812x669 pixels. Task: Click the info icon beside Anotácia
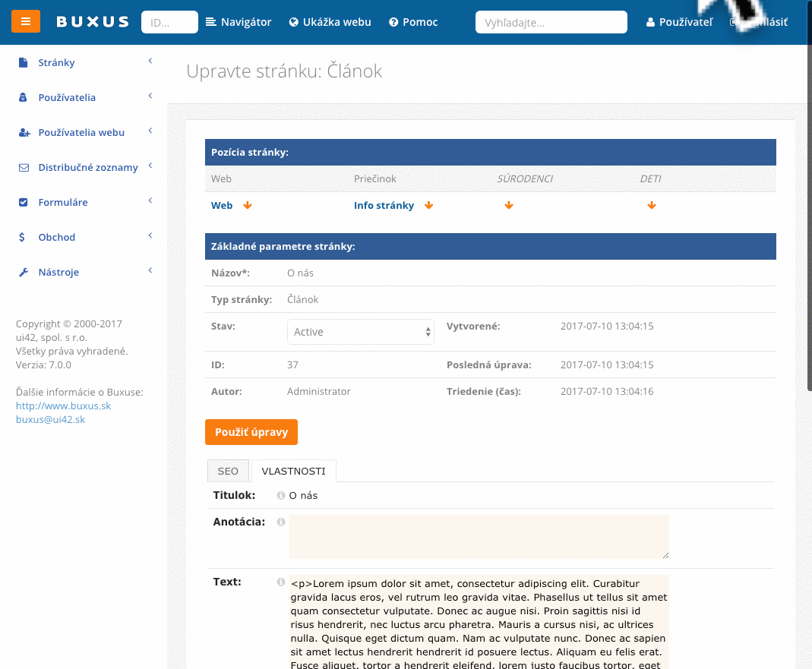280,521
